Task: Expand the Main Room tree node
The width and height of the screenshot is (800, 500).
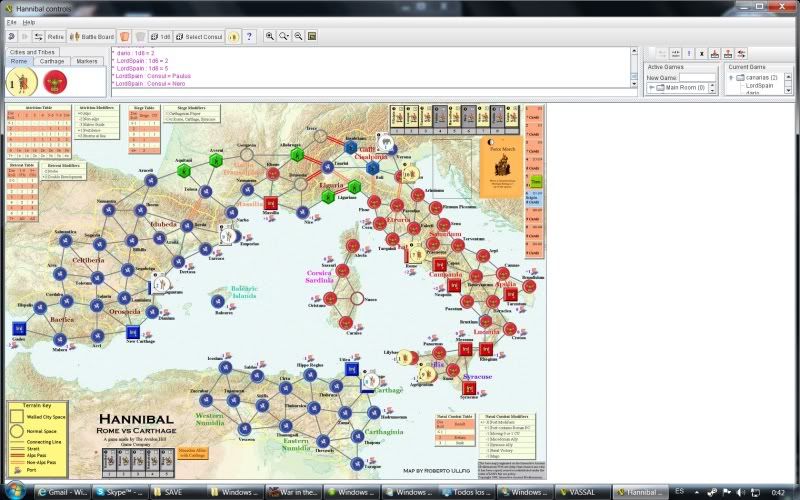Action: 652,88
